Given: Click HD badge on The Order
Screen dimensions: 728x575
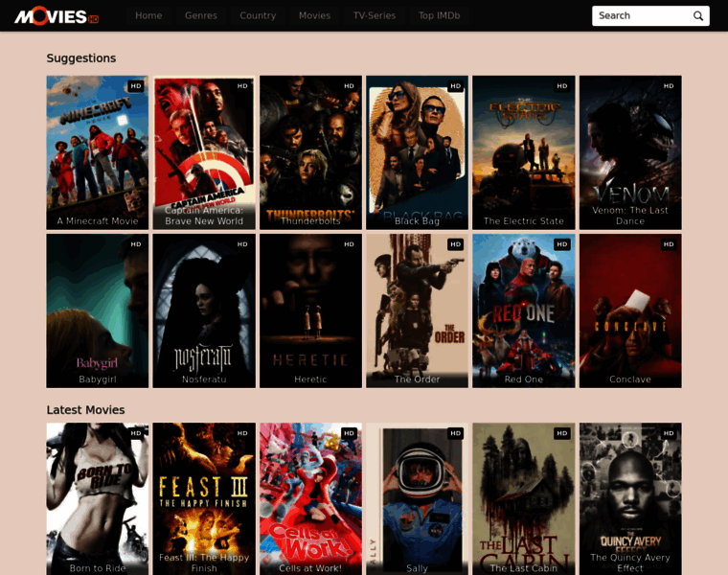Looking at the screenshot, I should (x=455, y=244).
